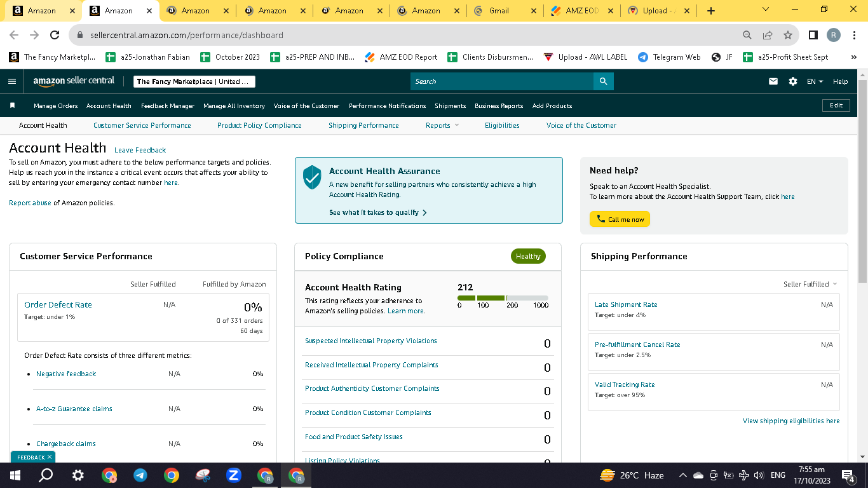868x488 pixels.
Task: Click the Call me now button
Action: [620, 219]
